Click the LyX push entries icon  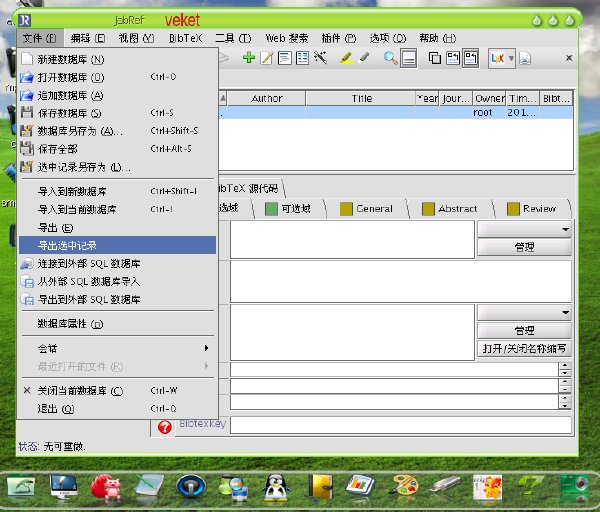[x=497, y=59]
